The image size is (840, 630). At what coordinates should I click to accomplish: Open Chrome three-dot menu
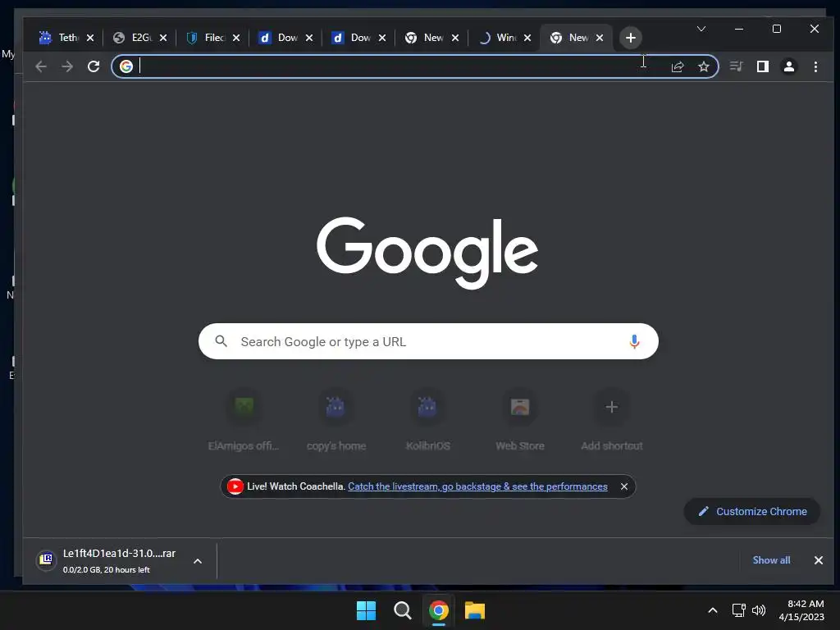(815, 66)
